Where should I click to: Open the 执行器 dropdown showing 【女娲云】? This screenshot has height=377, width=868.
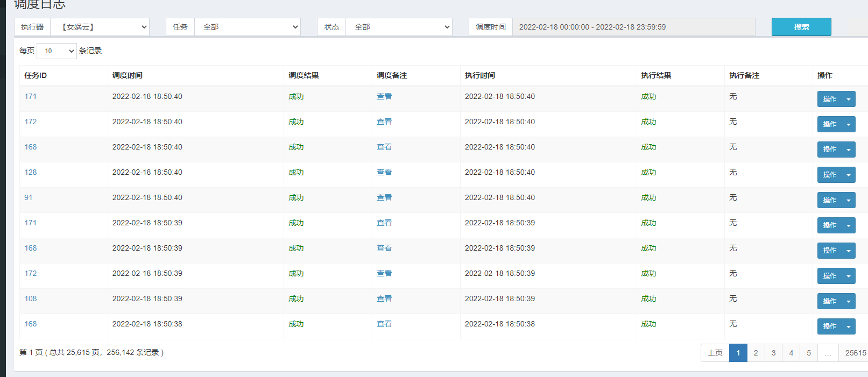click(100, 27)
